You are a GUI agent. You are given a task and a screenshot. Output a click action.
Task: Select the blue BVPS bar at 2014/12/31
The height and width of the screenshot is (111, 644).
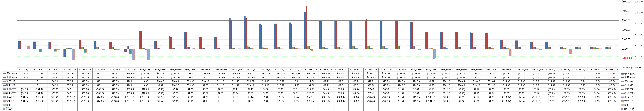[x=245, y=32]
